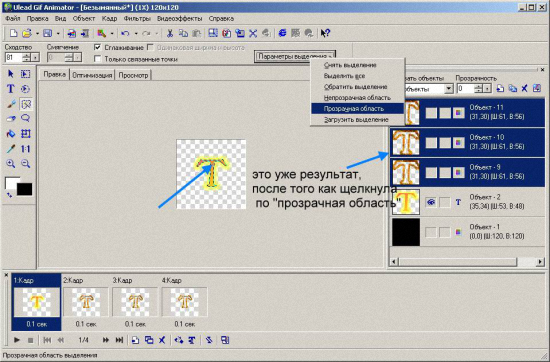The width and height of the screenshot is (550, 362).
Task: Open Сходство value dropdown arrow
Action: [x=35, y=58]
